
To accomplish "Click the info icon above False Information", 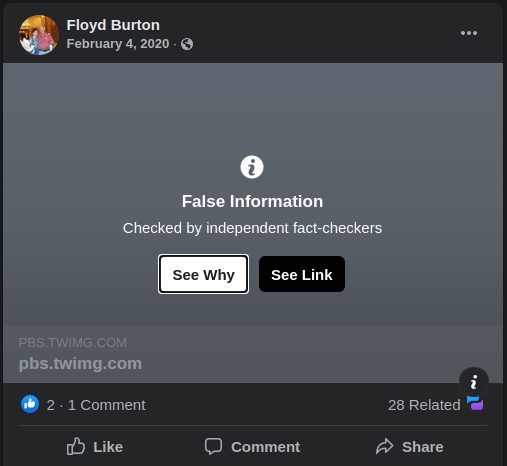I will click(252, 167).
